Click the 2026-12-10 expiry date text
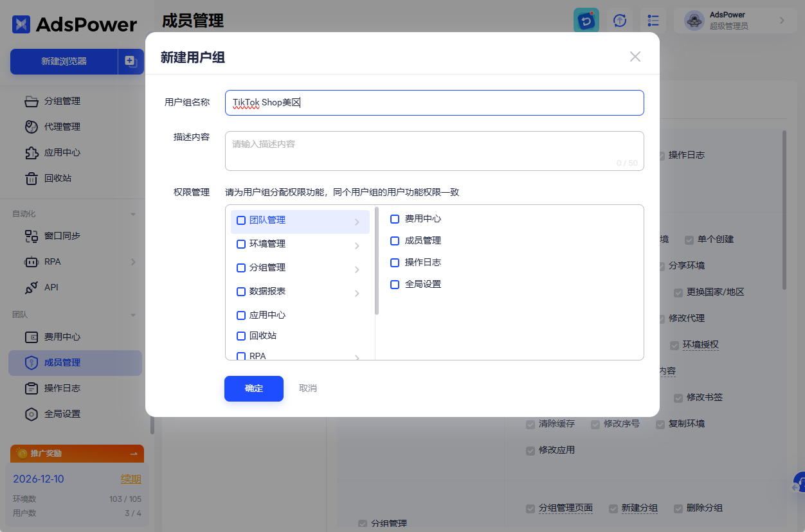The height and width of the screenshot is (532, 805). pos(39,479)
